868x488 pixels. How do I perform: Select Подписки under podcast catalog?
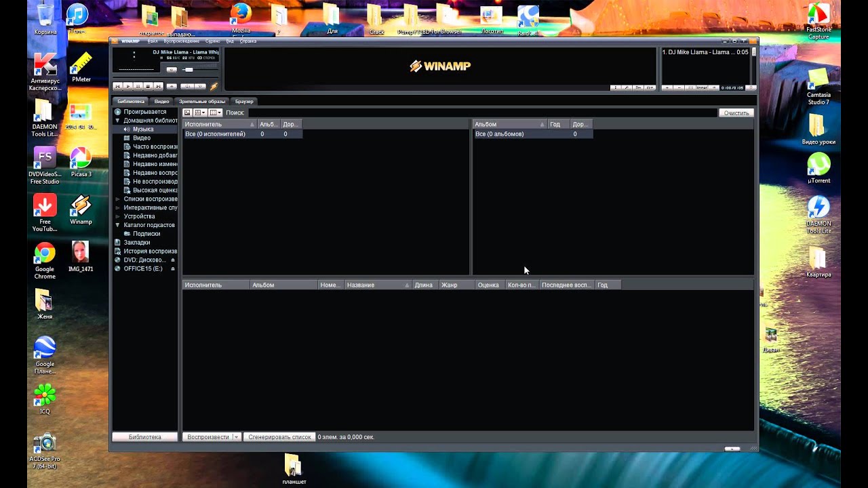click(x=146, y=234)
